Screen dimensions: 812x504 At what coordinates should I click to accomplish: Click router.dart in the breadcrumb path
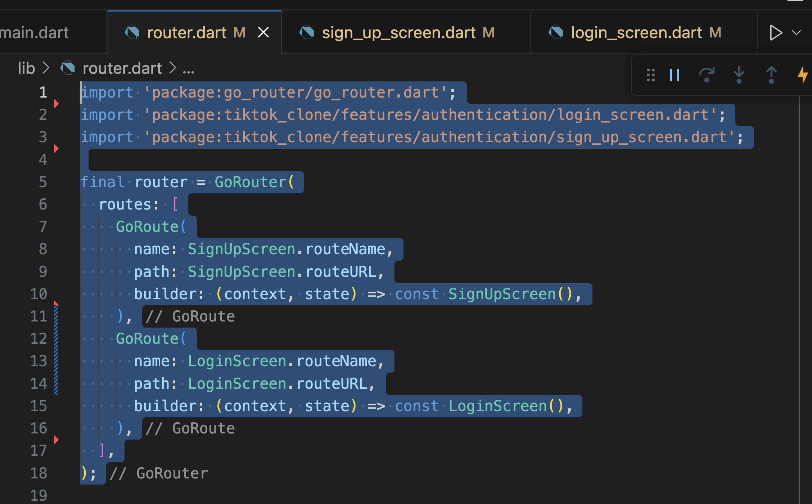(x=122, y=68)
